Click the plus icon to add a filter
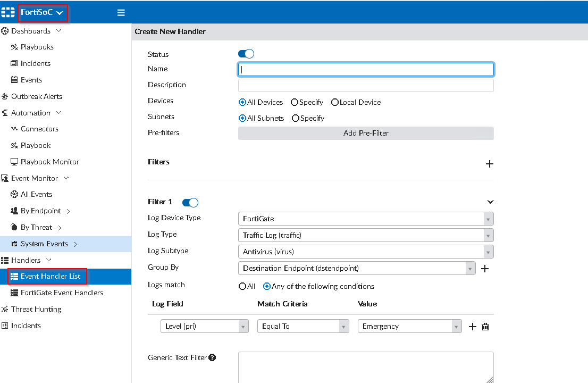 pos(490,164)
